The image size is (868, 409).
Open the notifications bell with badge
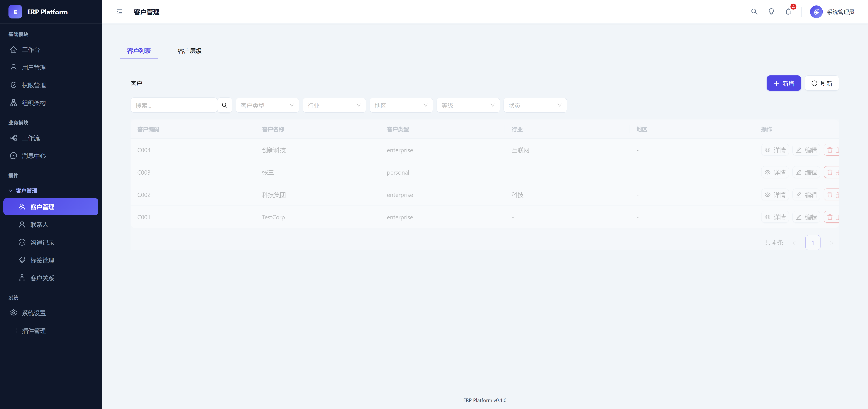788,12
